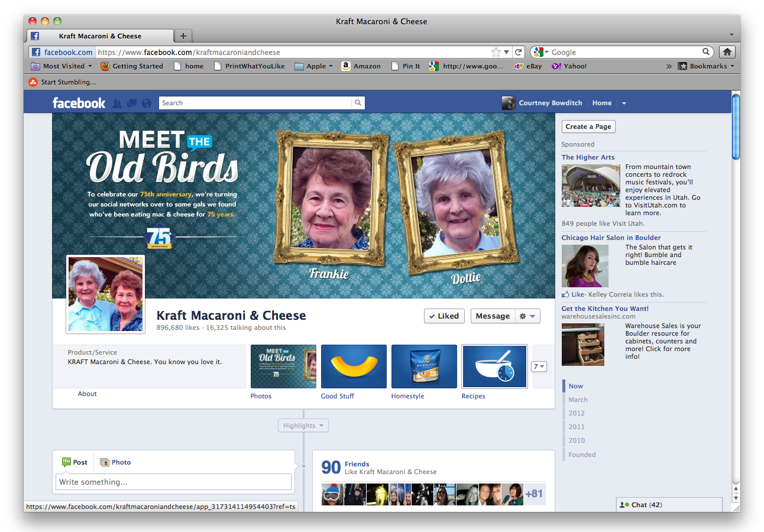Click the site identity facebook.com badge

(62, 52)
